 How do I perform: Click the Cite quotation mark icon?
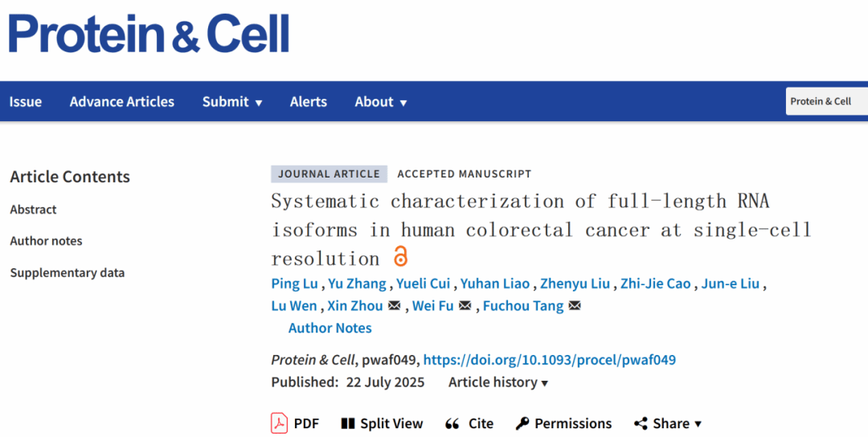[x=452, y=423]
